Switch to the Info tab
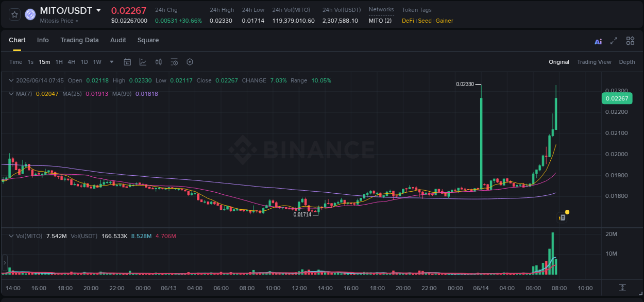This screenshot has width=644, height=302. 43,40
